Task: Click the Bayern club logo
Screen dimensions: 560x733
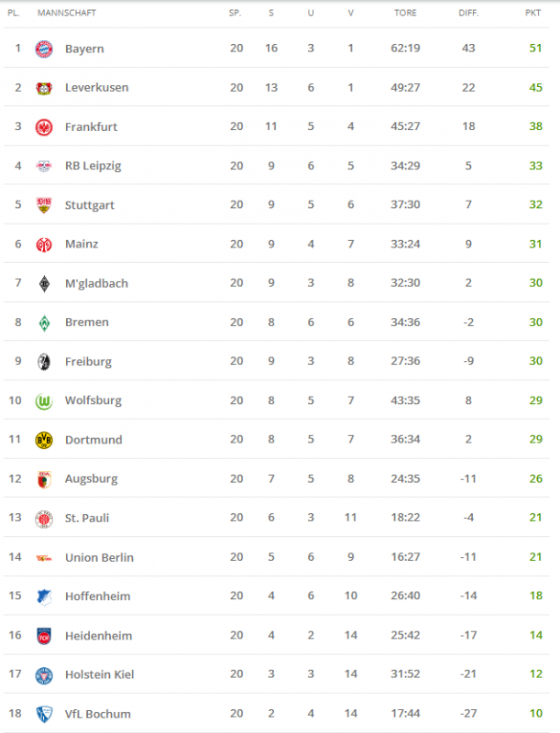Action: [44, 49]
